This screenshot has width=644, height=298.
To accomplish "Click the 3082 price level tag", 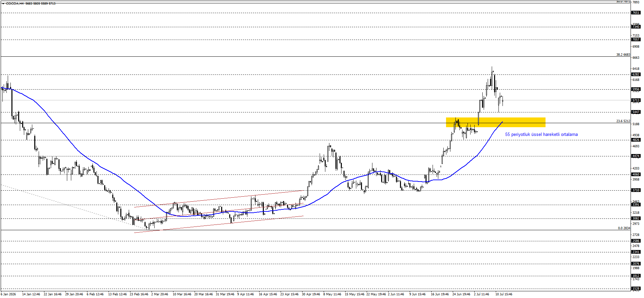I will coord(636,218).
